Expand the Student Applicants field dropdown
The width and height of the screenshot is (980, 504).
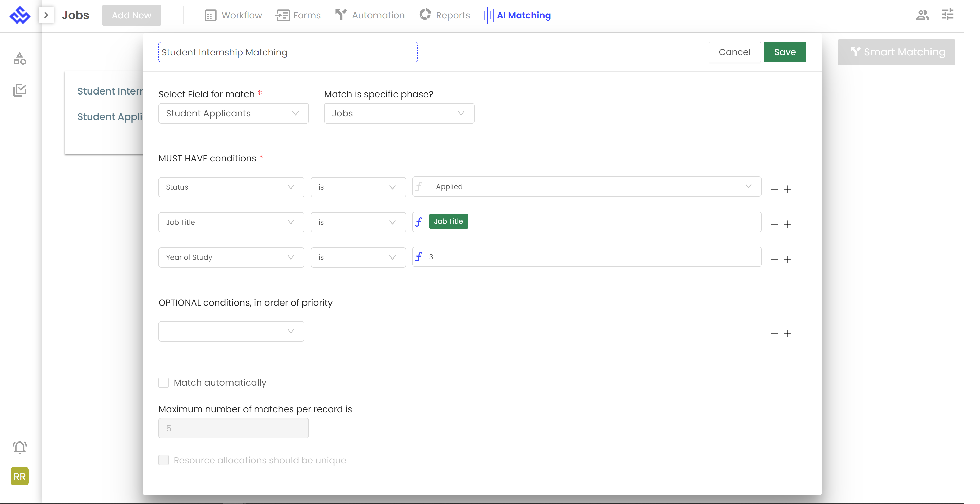[233, 113]
